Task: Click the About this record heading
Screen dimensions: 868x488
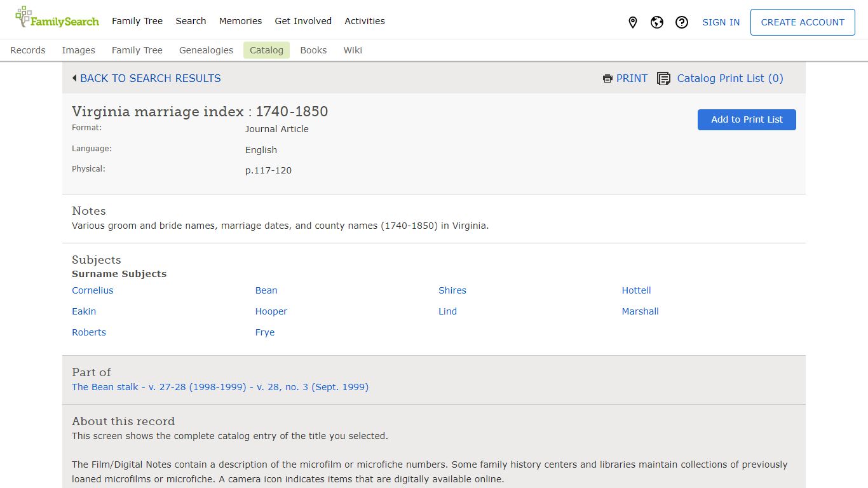Action: point(123,421)
